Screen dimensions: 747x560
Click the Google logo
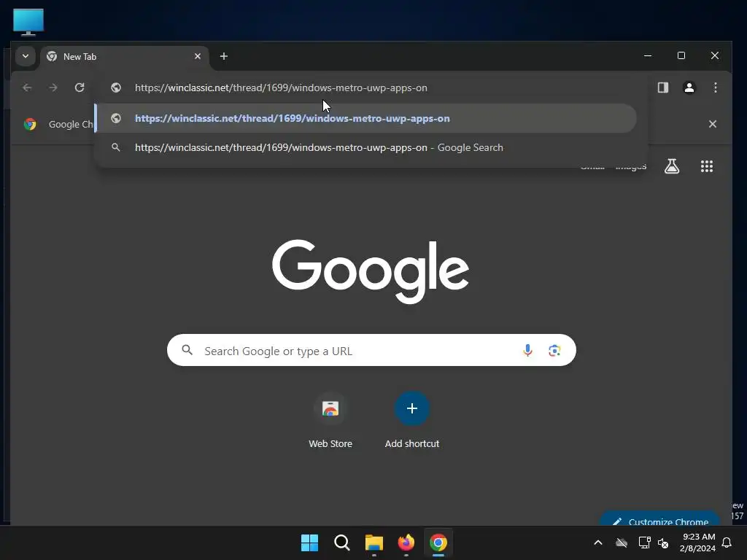(371, 271)
